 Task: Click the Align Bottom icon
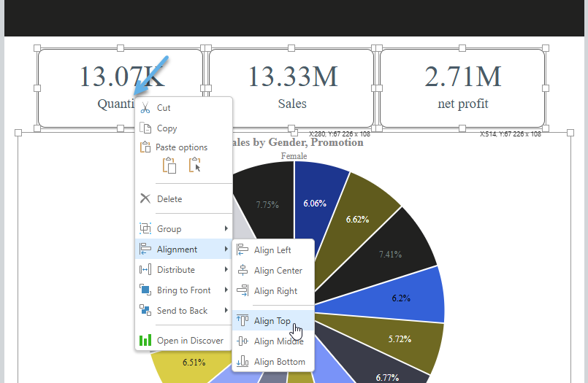(243, 361)
